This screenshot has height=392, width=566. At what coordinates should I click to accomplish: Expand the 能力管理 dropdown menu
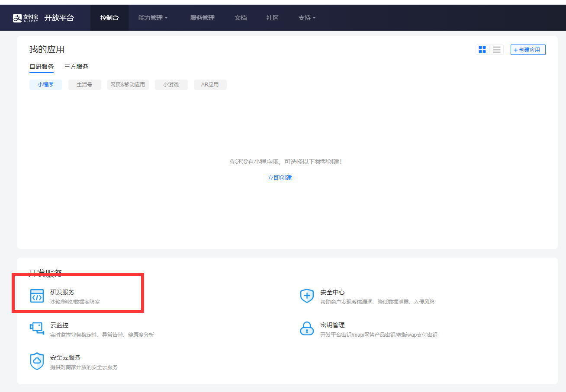153,18
